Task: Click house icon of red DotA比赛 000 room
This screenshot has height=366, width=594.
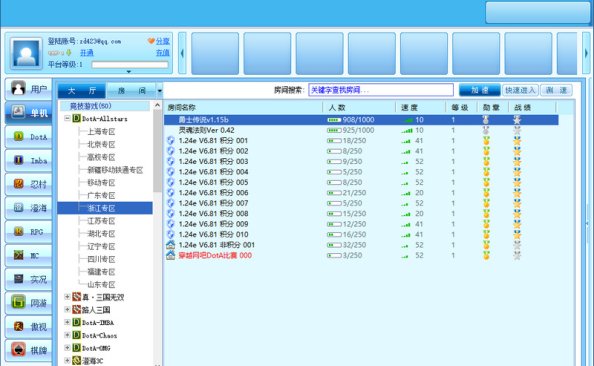Action: (x=171, y=255)
